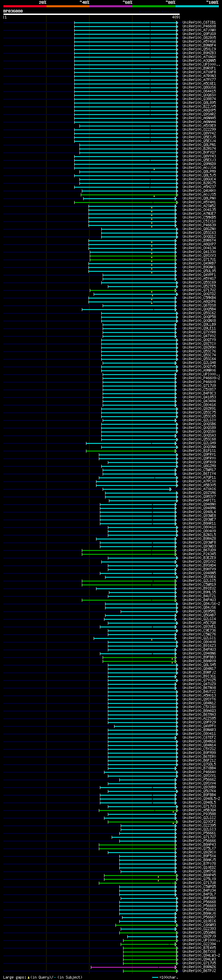Image resolution: width=222 pixels, height=980 pixels.
Task: Open the UniRef100_Q38874 hit label
Action: [199, 99]
